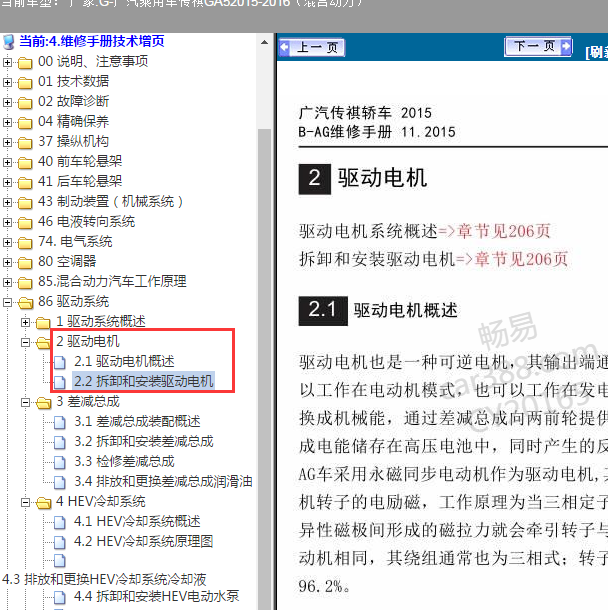Click page icon of '4.1 HEV冷却系统概述'

(60, 522)
